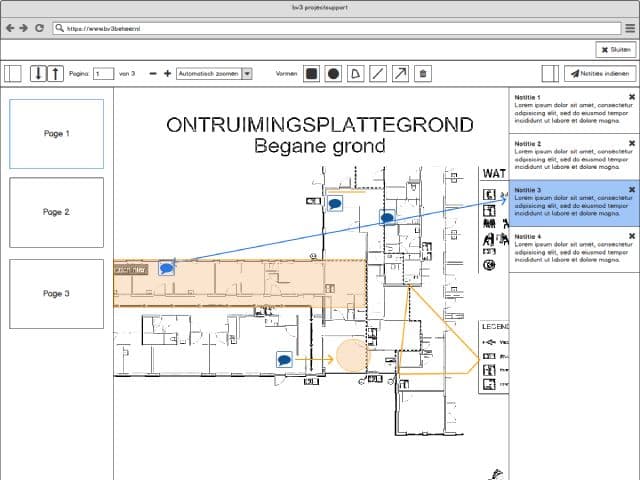Image resolution: width=640 pixels, height=480 pixels.
Task: Select the rectangle shape tool
Action: click(x=311, y=73)
